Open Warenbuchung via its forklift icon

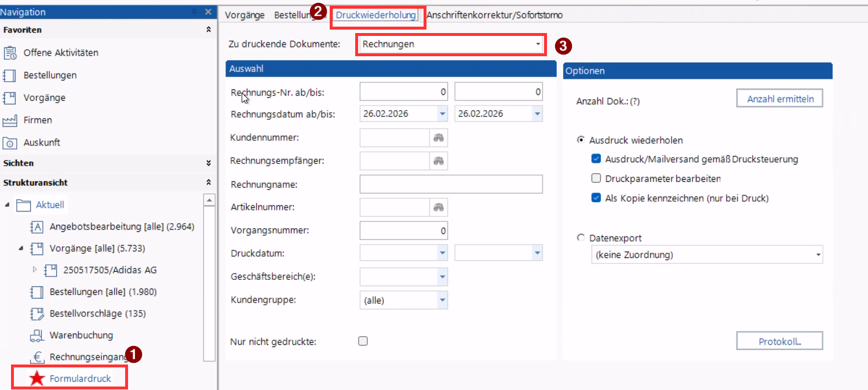tap(37, 336)
